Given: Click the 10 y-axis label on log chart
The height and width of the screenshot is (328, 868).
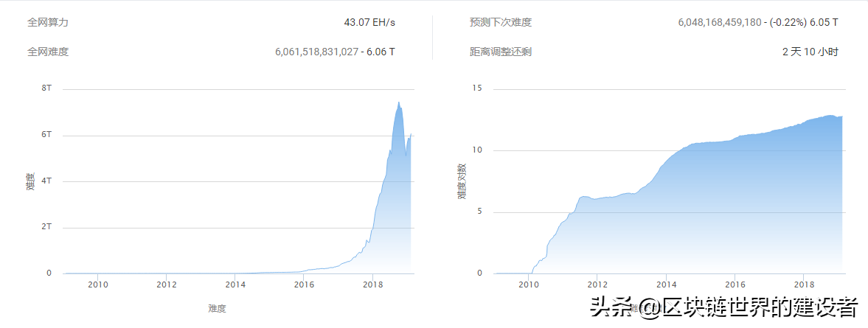Looking at the screenshot, I should click(x=478, y=150).
